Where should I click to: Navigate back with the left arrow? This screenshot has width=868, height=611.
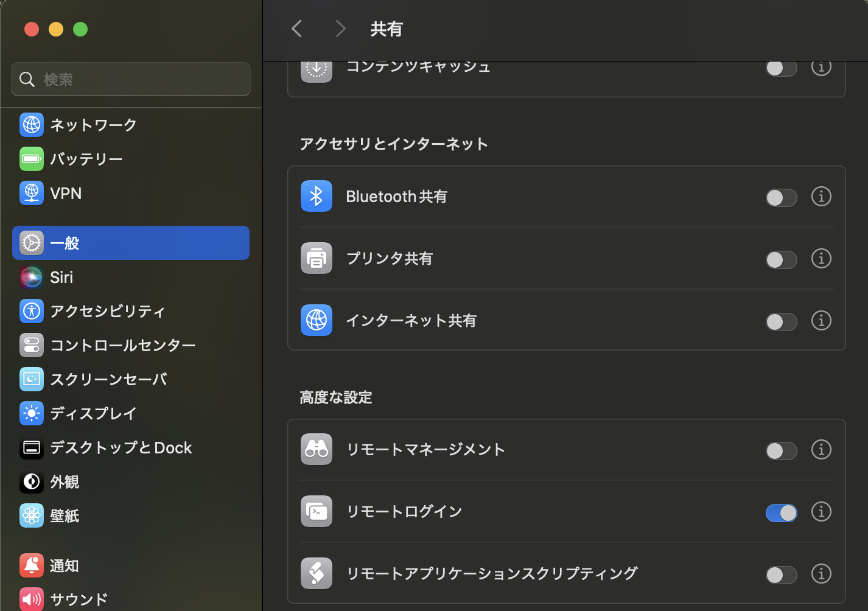296,29
